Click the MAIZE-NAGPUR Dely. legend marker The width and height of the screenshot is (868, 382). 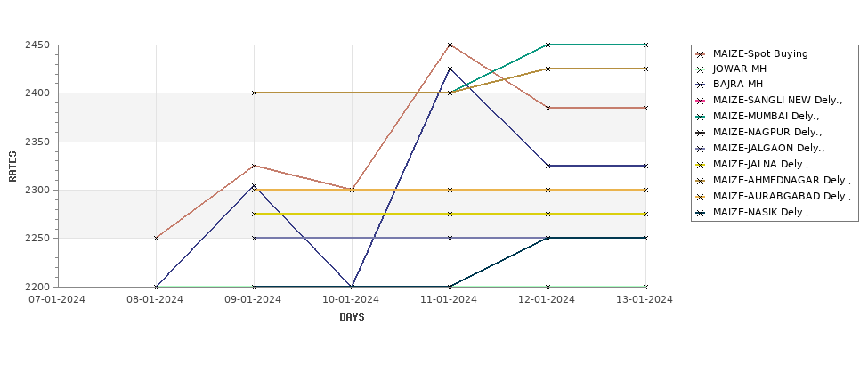[701, 133]
